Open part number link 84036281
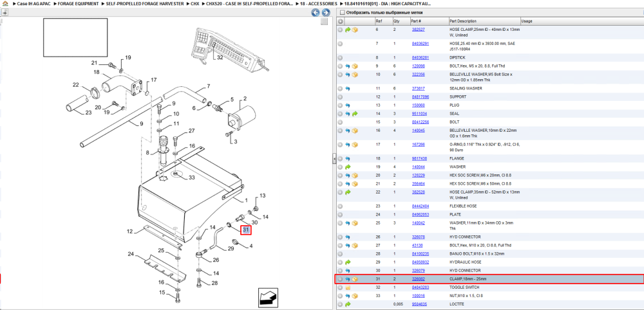644x310 pixels. (420, 58)
